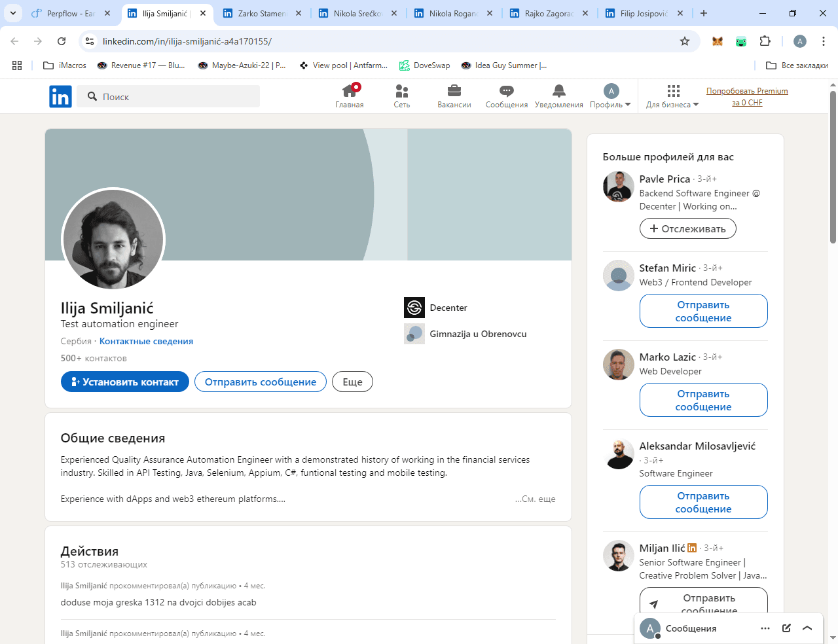Click Отслеживать button for Pavle Prica
The width and height of the screenshot is (838, 644).
click(687, 228)
